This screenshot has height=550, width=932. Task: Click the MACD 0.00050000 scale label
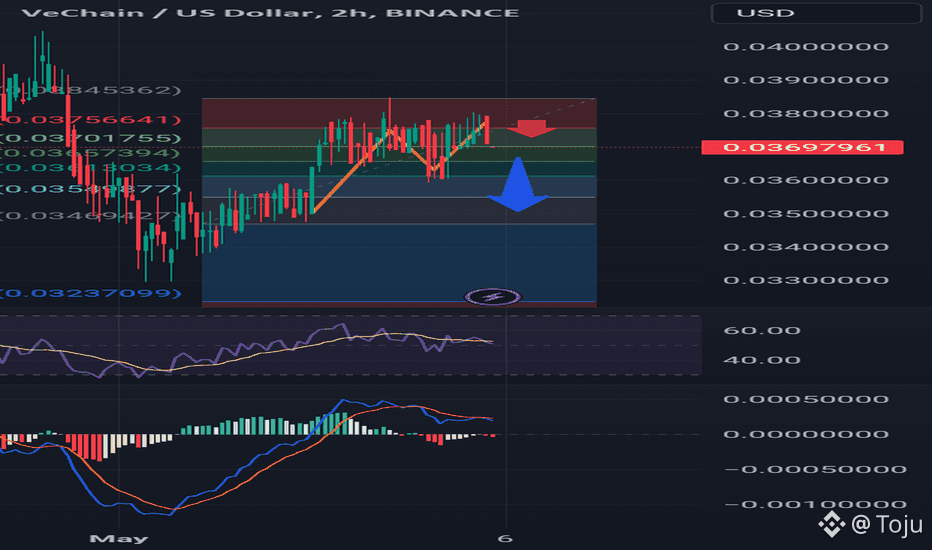[806, 399]
